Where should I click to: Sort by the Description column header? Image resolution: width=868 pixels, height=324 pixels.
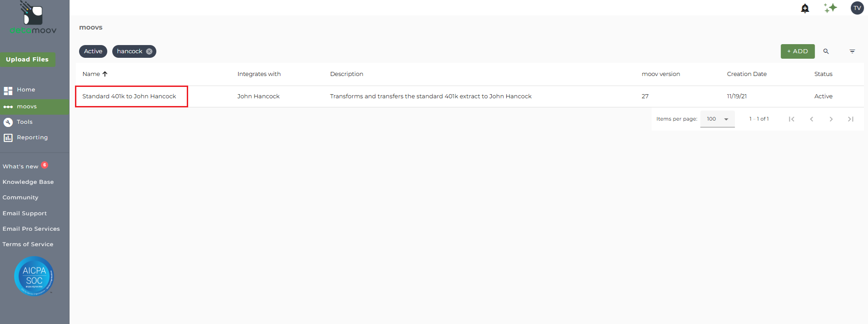(x=347, y=74)
